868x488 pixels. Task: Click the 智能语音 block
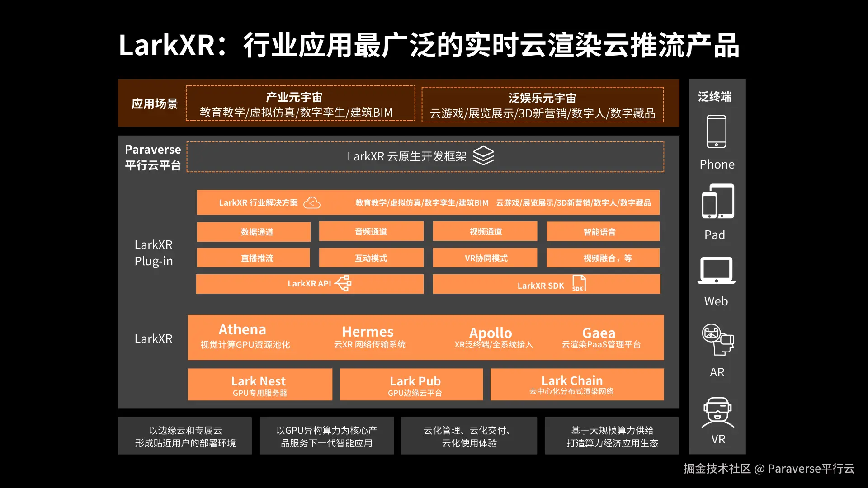point(603,232)
